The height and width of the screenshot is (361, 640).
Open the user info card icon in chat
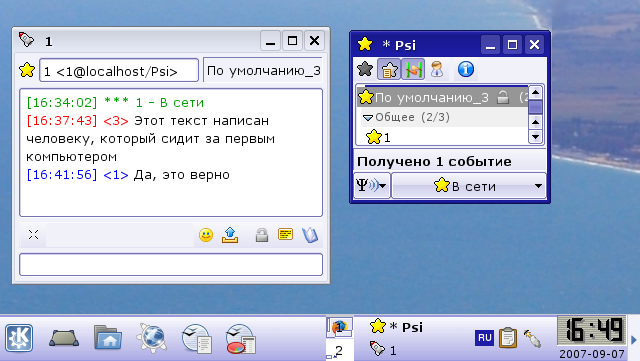(285, 234)
